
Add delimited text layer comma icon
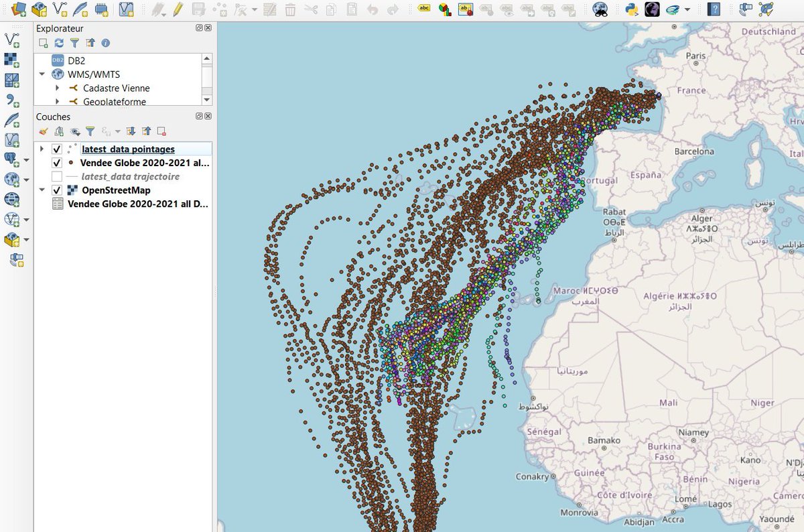point(12,100)
